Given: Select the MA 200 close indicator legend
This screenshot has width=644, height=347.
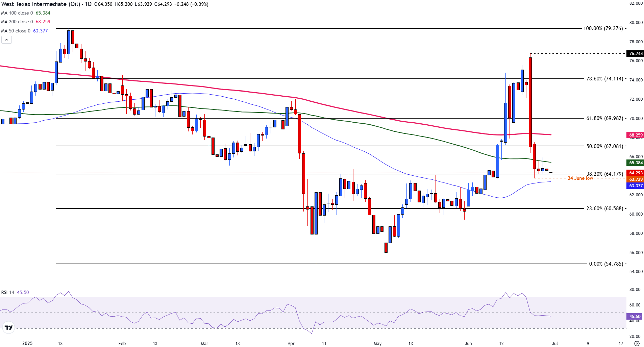Looking at the screenshot, I should (26, 22).
